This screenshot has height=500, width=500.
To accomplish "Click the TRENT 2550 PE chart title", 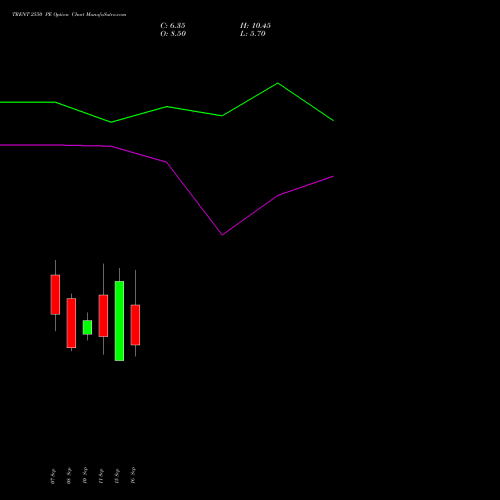I will pos(69,14).
